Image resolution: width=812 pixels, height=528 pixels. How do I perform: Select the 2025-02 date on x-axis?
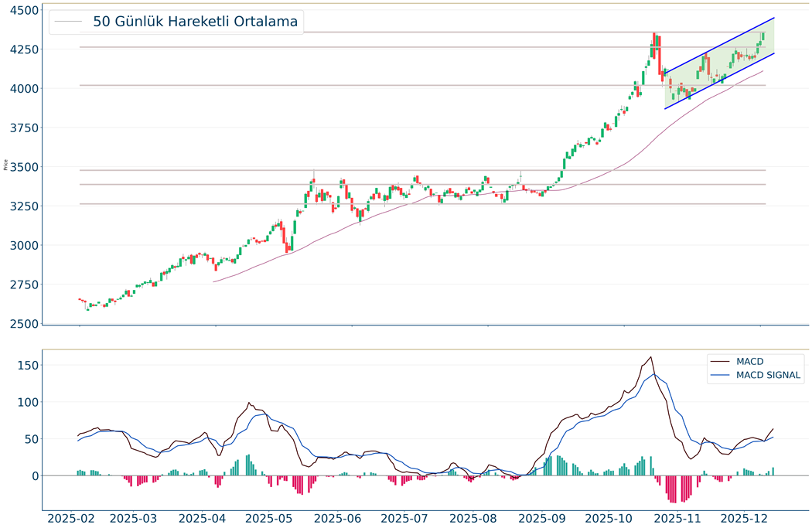(73, 517)
